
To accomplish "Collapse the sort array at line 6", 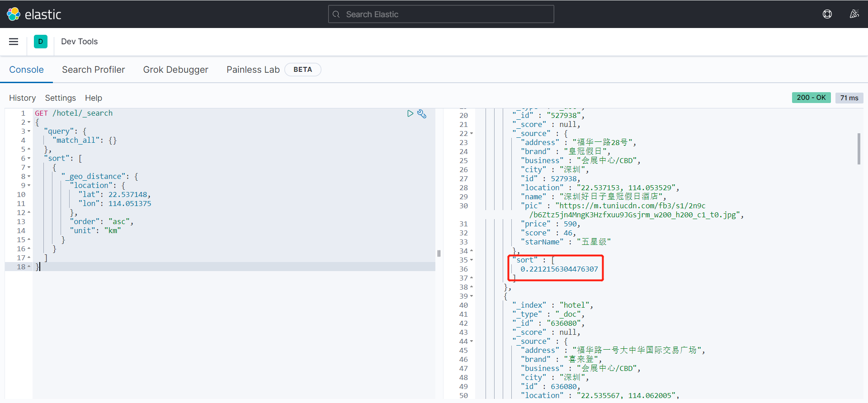I will [x=29, y=159].
